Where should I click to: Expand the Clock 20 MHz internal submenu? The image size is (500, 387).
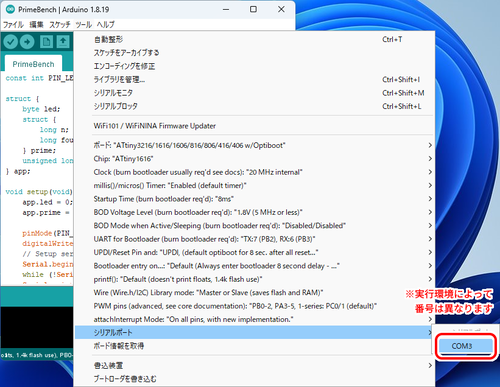(254, 172)
